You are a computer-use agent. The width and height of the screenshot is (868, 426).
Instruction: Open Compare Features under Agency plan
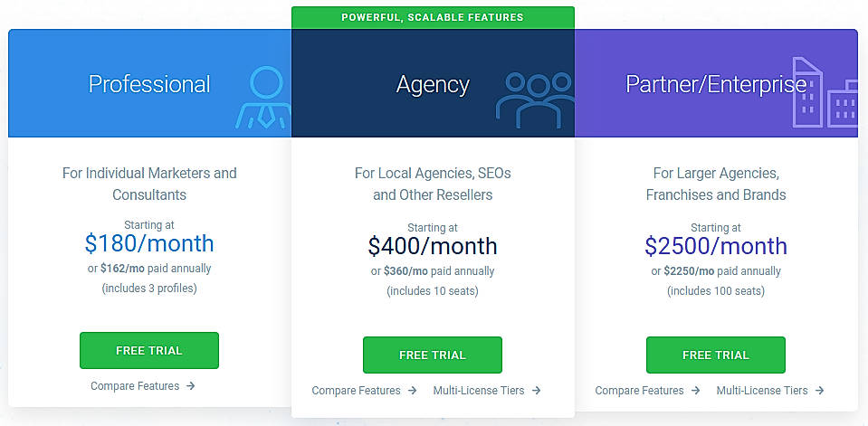coord(356,391)
